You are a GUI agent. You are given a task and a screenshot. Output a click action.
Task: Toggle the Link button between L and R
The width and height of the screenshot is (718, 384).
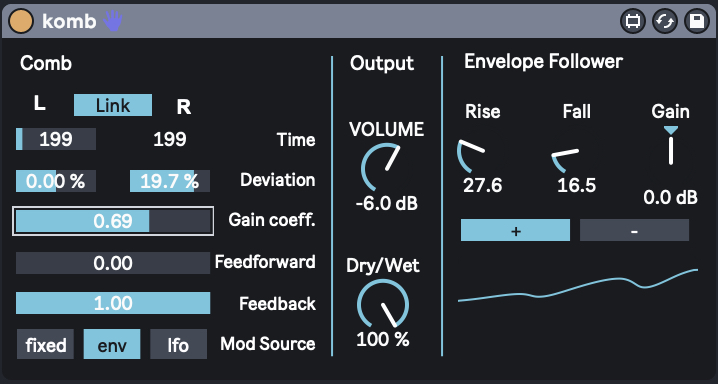113,105
